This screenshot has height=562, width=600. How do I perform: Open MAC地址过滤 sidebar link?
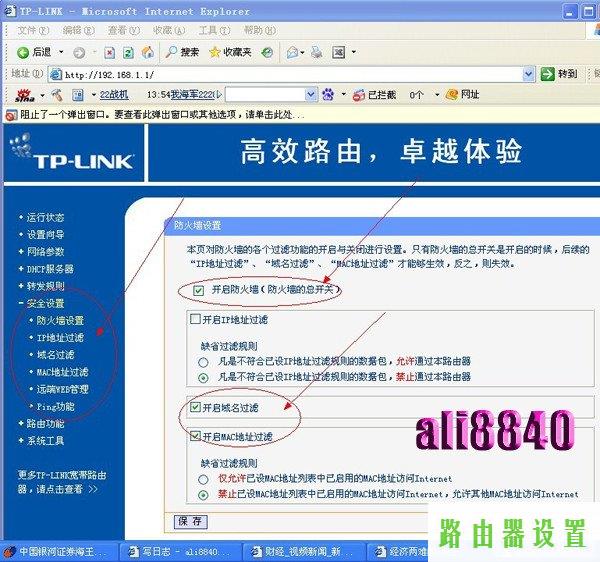[x=62, y=372]
